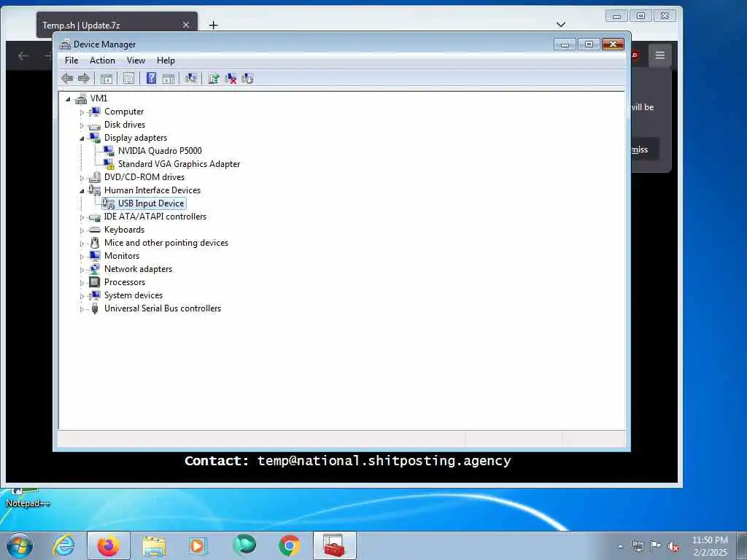Open the File menu
Image resolution: width=747 pixels, height=560 pixels.
71,61
